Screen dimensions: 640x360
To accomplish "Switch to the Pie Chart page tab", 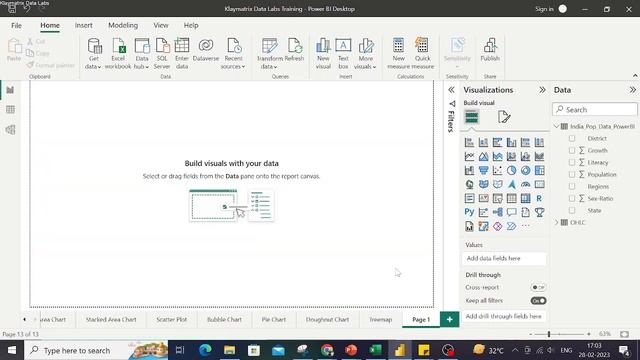I will [x=273, y=320].
